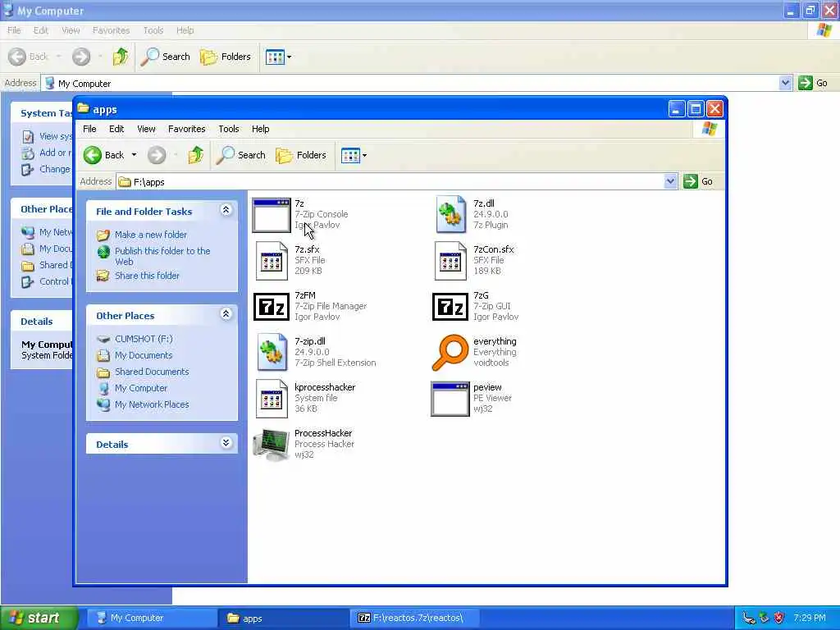Click the red shield security tray icon
The width and height of the screenshot is (840, 630).
pos(779,619)
